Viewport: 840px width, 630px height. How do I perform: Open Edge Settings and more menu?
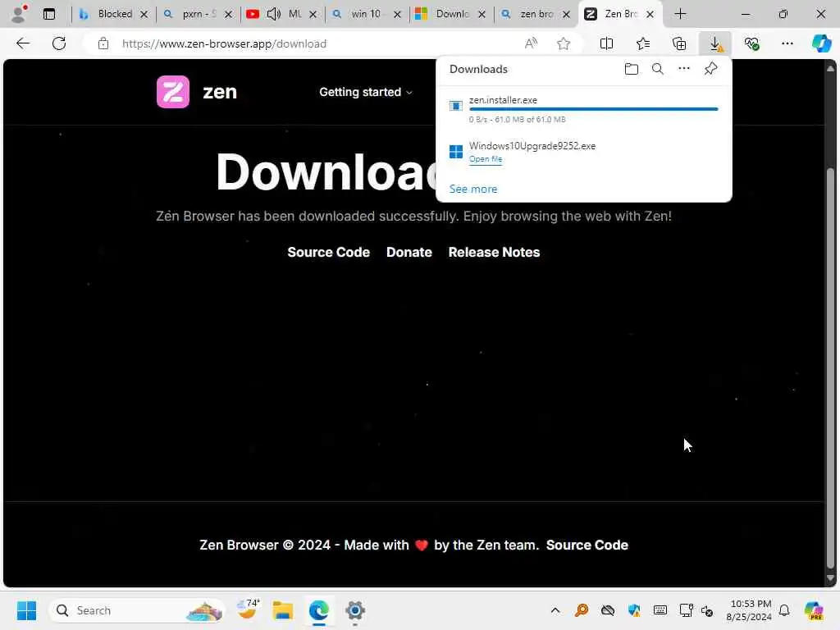pyautogui.click(x=787, y=43)
